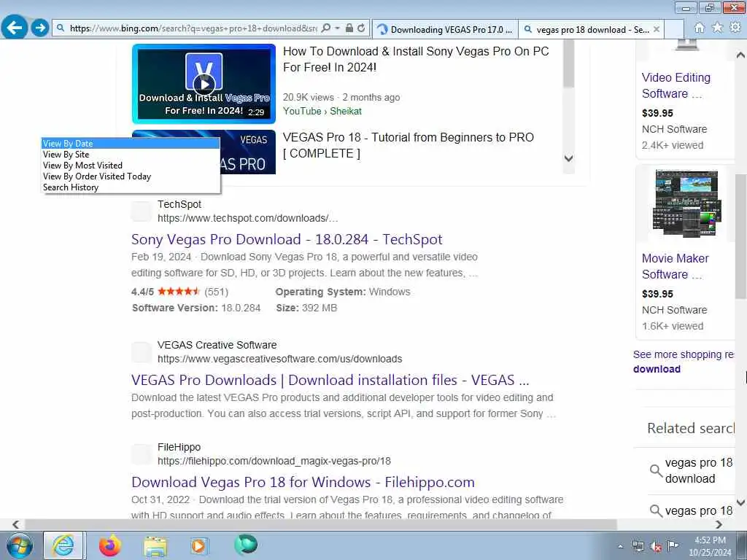Open VEGAS Pro Downloads installation files result
This screenshot has height=560, width=747.
pyautogui.click(x=330, y=380)
